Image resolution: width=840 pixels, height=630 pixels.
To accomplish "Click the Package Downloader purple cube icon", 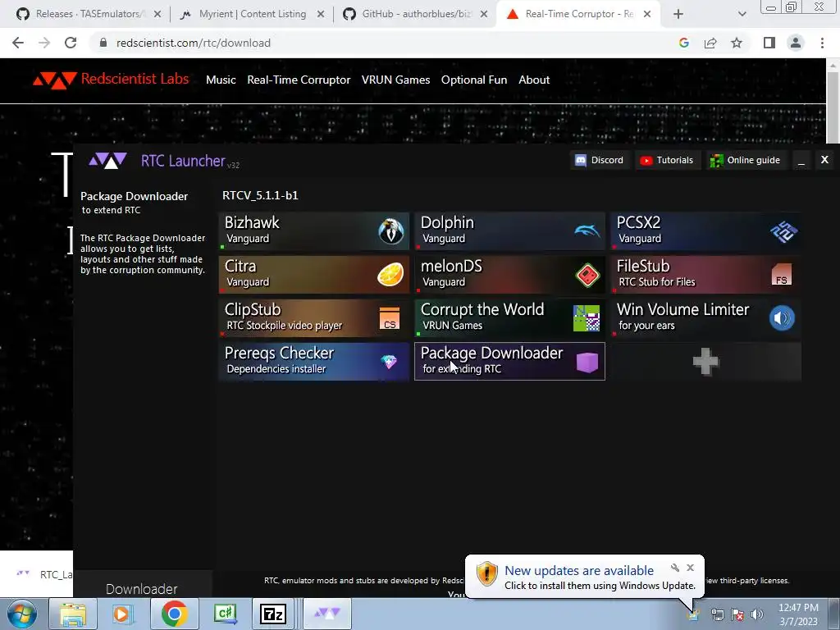I will 587,362.
